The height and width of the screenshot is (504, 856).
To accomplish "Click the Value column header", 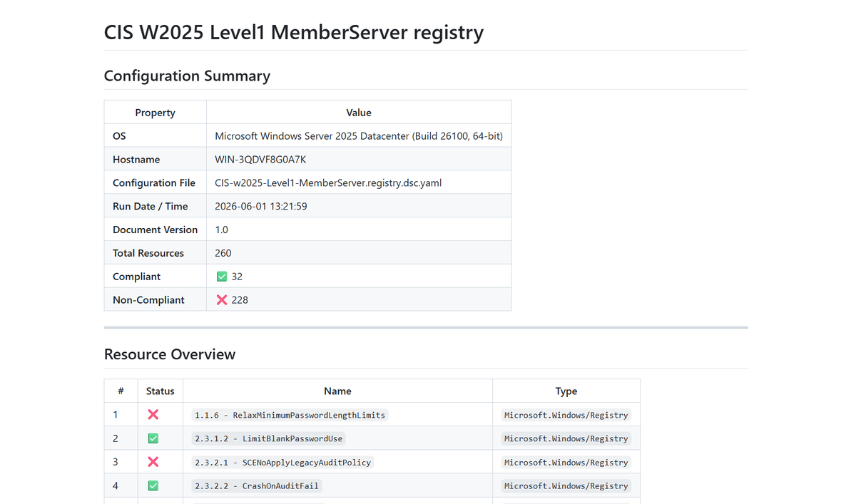I will tap(359, 113).
